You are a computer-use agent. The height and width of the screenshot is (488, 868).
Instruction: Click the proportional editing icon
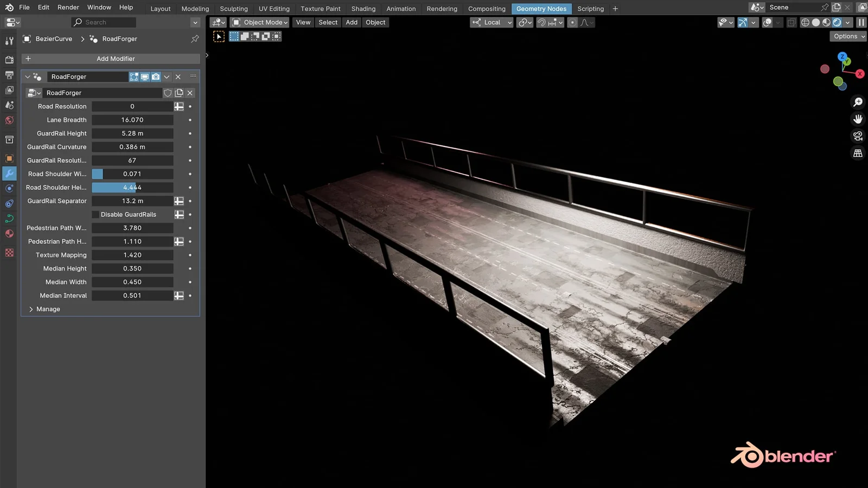click(x=572, y=22)
